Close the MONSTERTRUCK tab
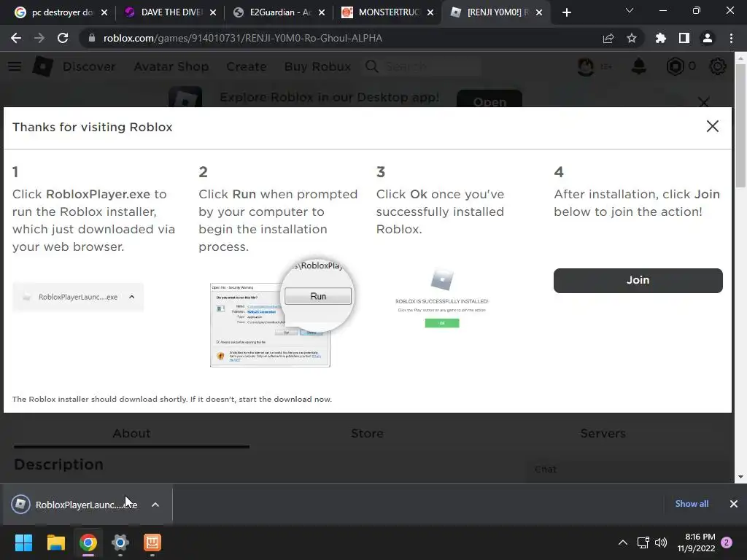 coord(430,13)
